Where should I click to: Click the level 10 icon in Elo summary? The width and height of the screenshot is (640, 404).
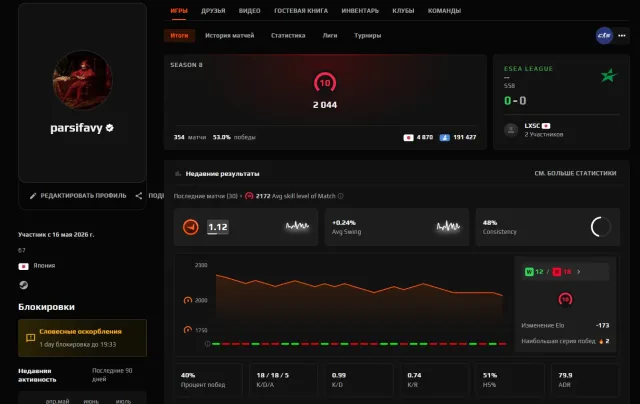(565, 300)
